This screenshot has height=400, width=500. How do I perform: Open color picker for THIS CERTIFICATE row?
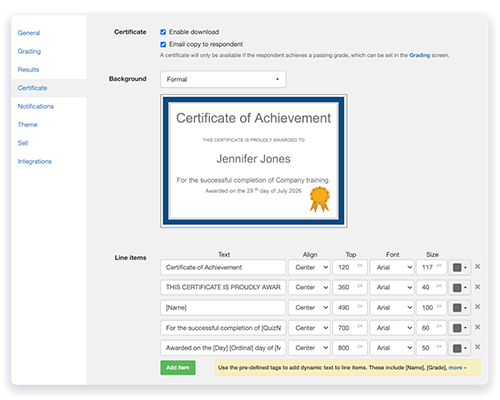tap(460, 287)
